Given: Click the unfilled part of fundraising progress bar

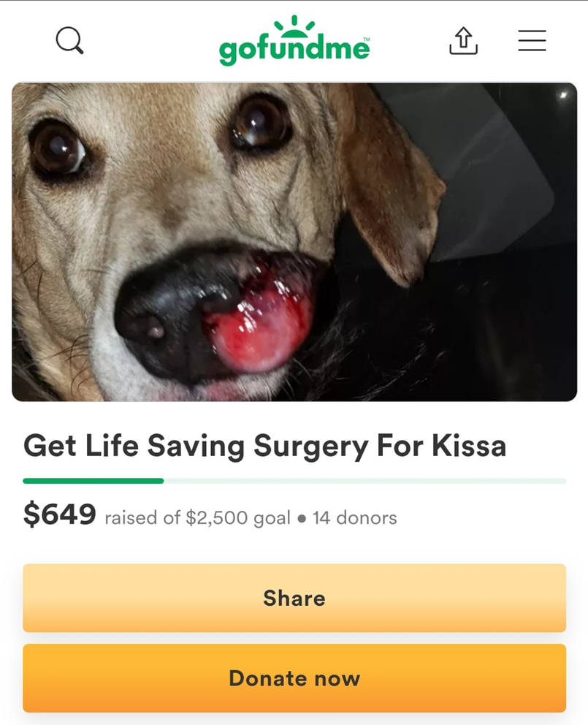Looking at the screenshot, I should pyautogui.click(x=365, y=481).
